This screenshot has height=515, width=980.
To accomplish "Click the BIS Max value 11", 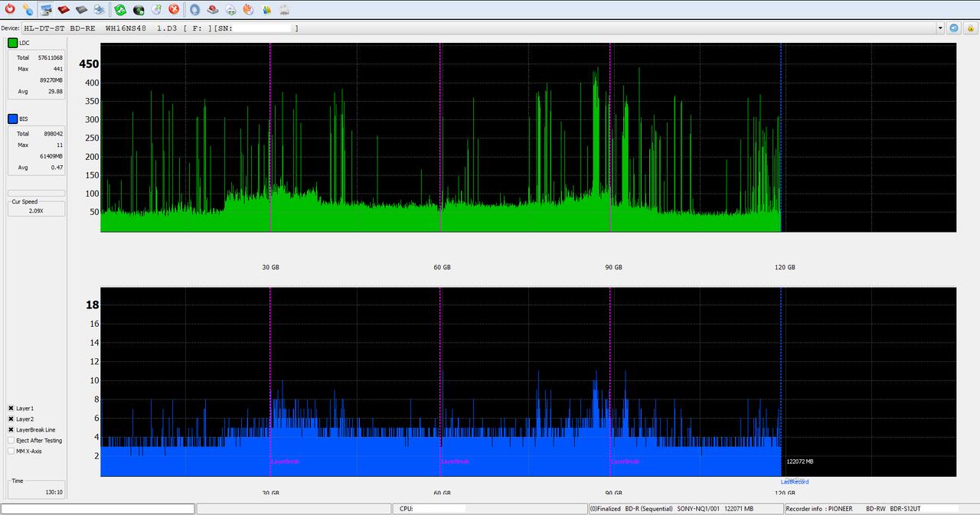I will [60, 145].
